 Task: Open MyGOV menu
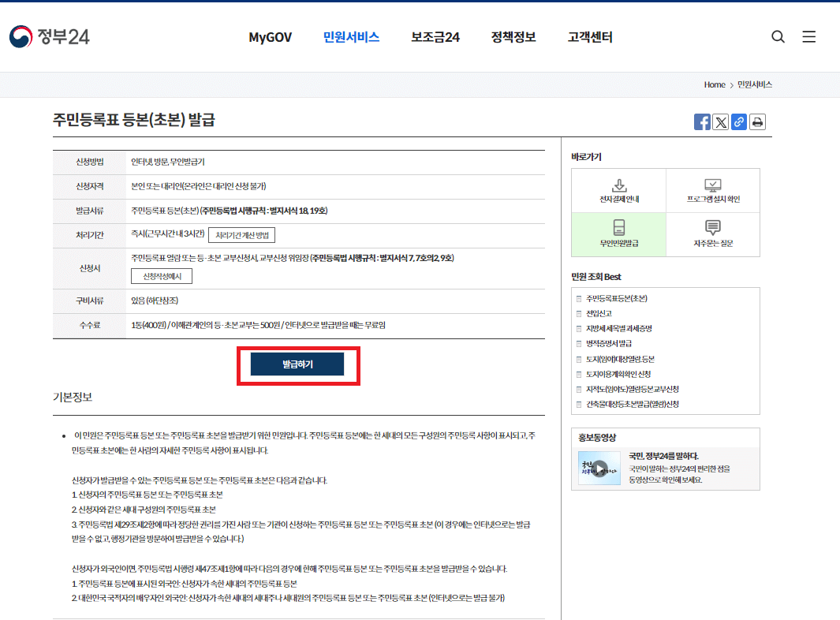[270, 37]
